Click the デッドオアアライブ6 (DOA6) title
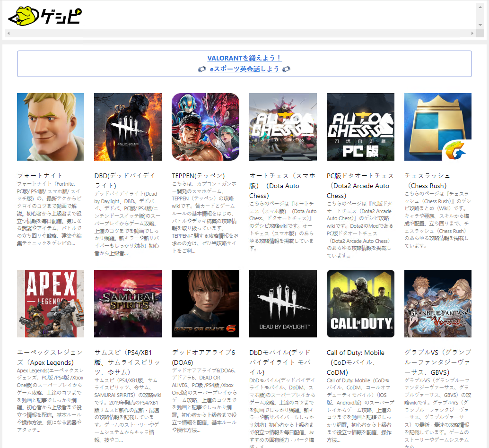489x448 pixels. click(204, 357)
